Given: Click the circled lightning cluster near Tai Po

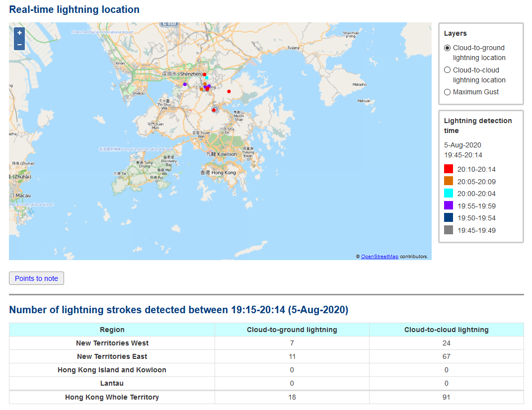Looking at the screenshot, I should pyautogui.click(x=215, y=109).
